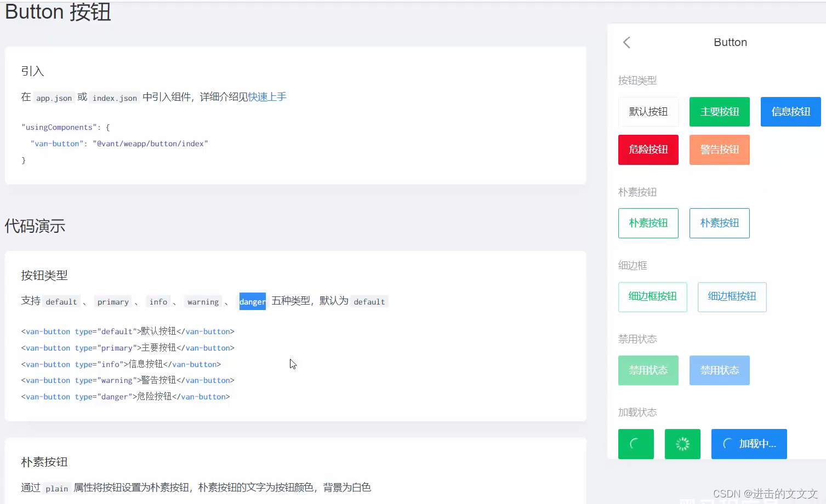Open the 按钮类型 section heading
Screen dimensions: 826x504
coord(44,275)
